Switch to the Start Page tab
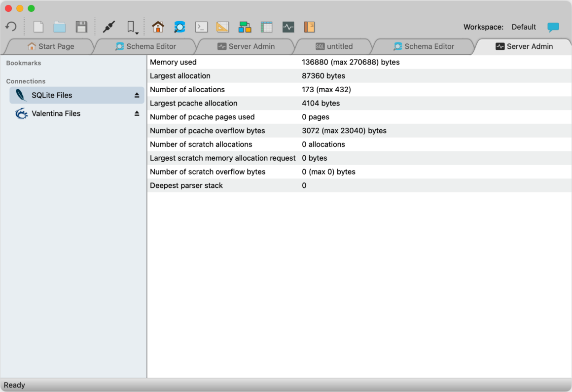This screenshot has height=392, width=572. (x=51, y=46)
